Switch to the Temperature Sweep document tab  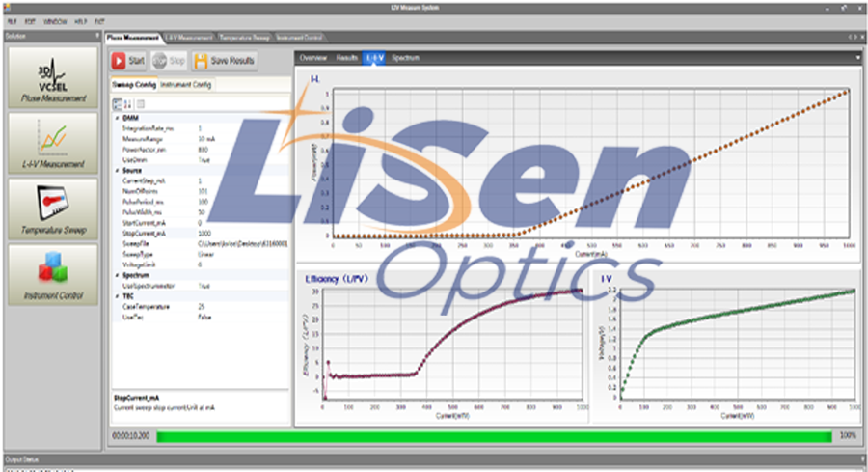click(244, 38)
